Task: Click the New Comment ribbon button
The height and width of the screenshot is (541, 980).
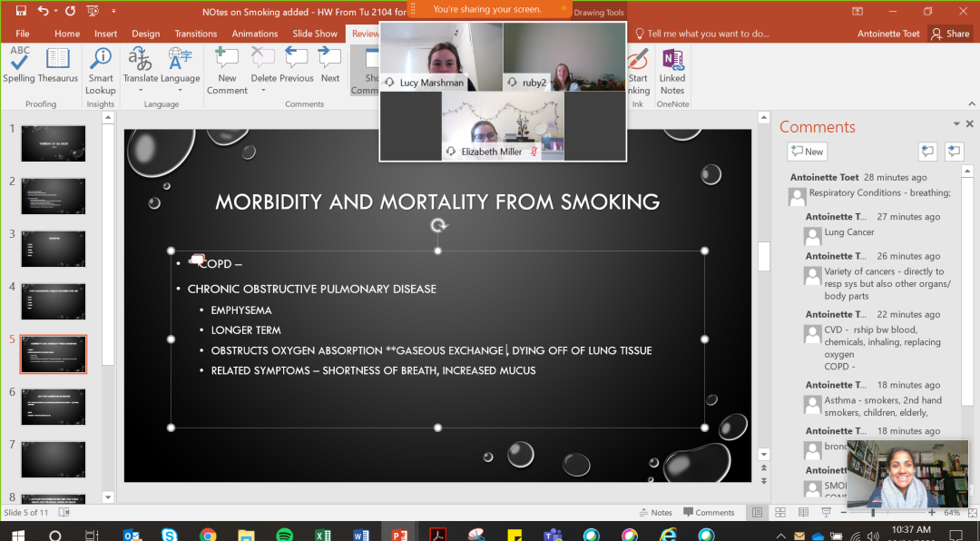Action: 227,71
